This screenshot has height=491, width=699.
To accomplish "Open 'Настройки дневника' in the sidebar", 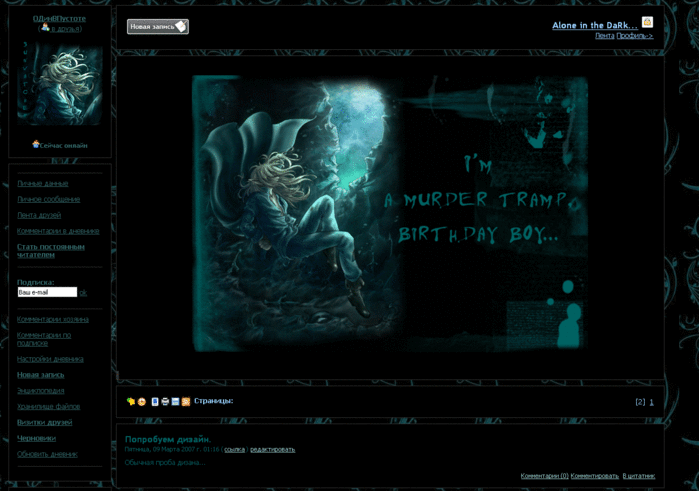I will pyautogui.click(x=50, y=359).
